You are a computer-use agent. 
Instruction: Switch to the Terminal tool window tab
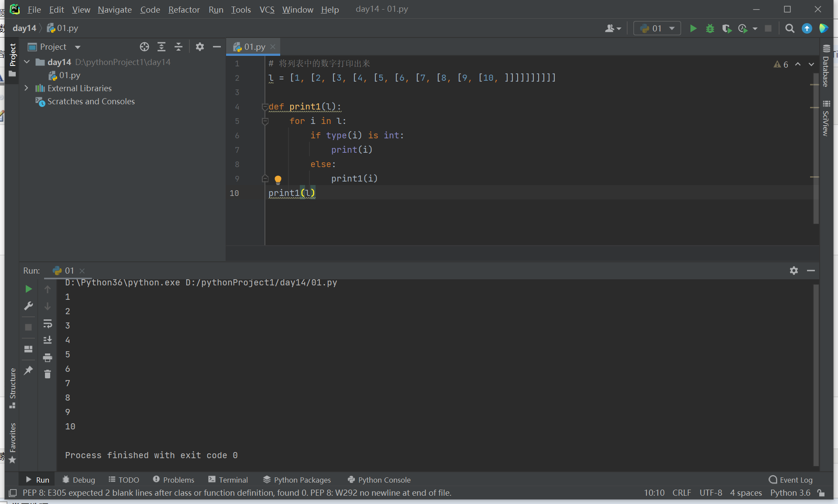pyautogui.click(x=228, y=480)
